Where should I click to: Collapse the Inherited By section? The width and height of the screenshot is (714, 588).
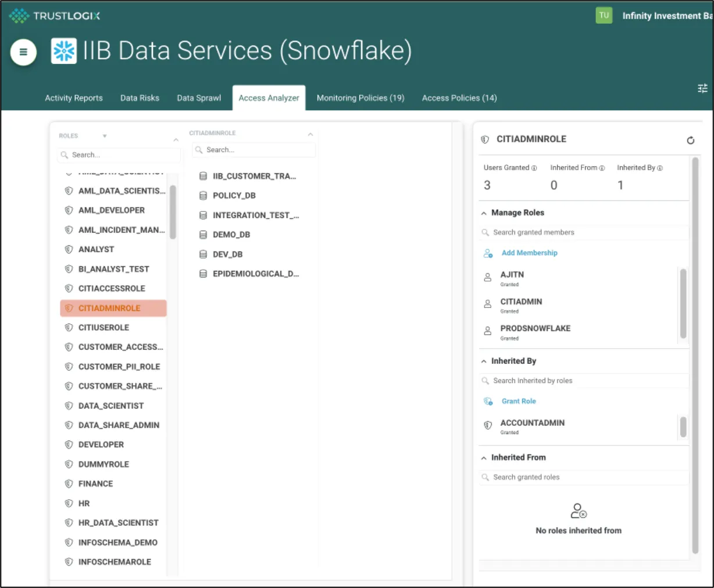point(484,361)
